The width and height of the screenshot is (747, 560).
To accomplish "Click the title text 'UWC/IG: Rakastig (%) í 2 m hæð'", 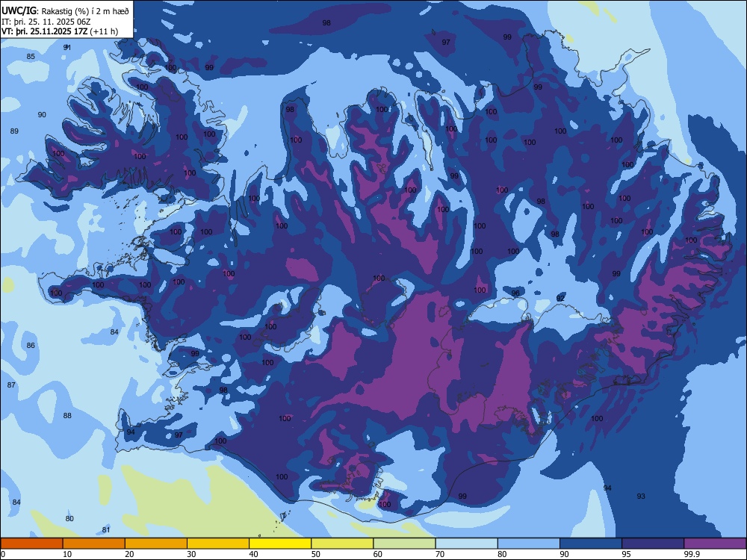I will pyautogui.click(x=65, y=11).
